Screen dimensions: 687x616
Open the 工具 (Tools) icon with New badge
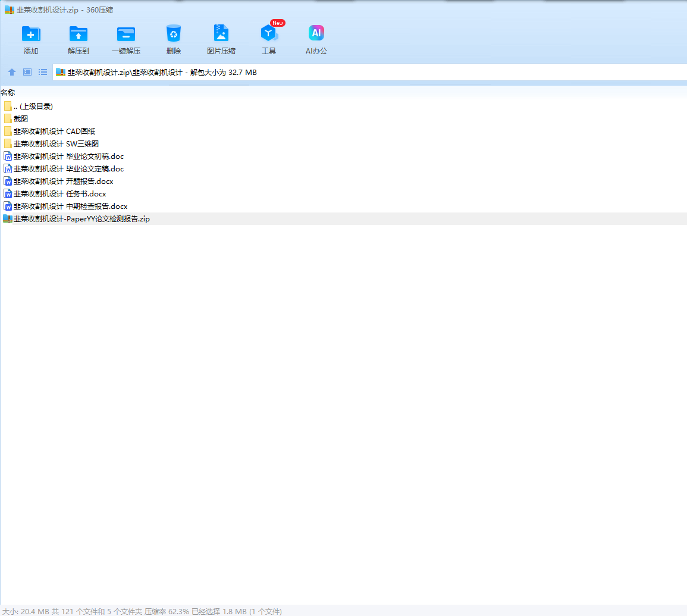(x=269, y=33)
